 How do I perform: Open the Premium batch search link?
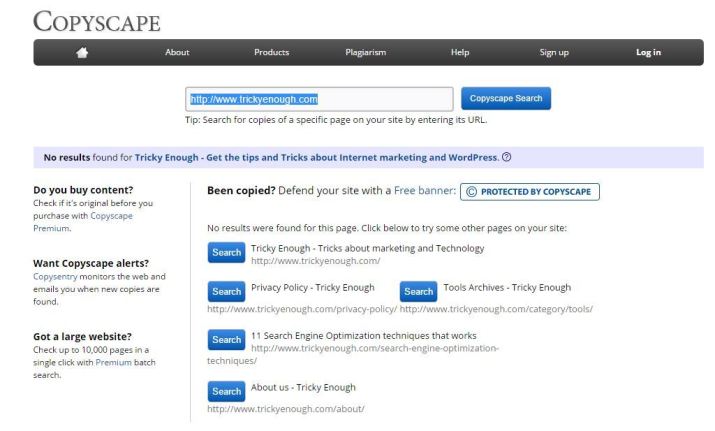pyautogui.click(x=113, y=363)
